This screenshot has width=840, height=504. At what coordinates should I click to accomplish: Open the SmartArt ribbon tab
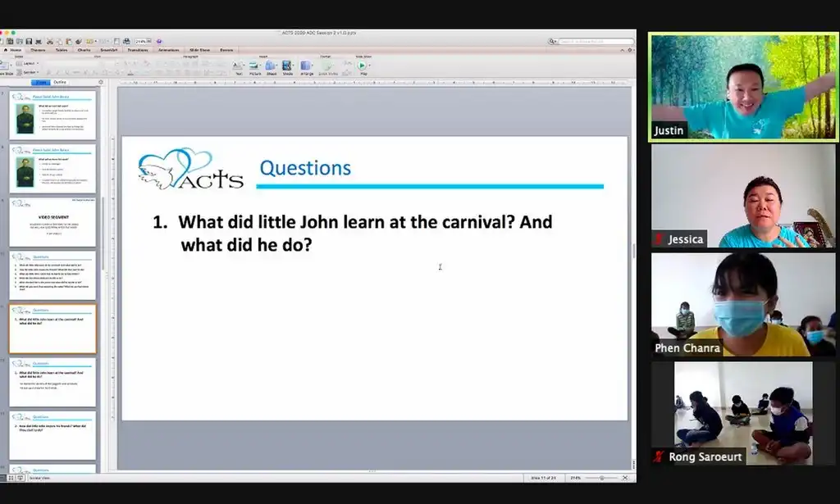click(x=109, y=50)
